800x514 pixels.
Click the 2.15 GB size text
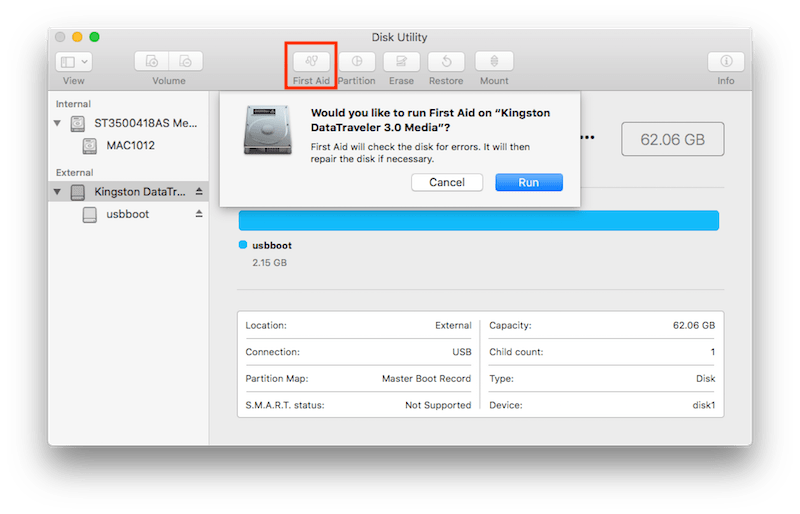(x=269, y=263)
